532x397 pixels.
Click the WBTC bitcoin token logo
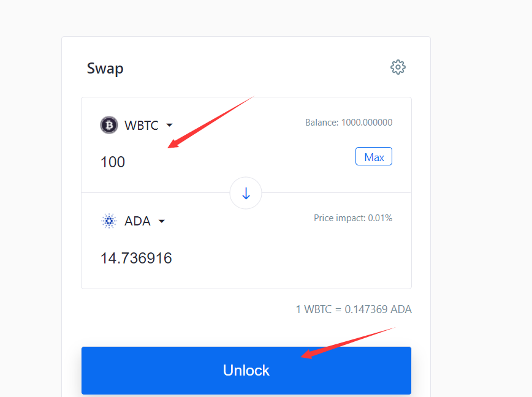click(109, 125)
